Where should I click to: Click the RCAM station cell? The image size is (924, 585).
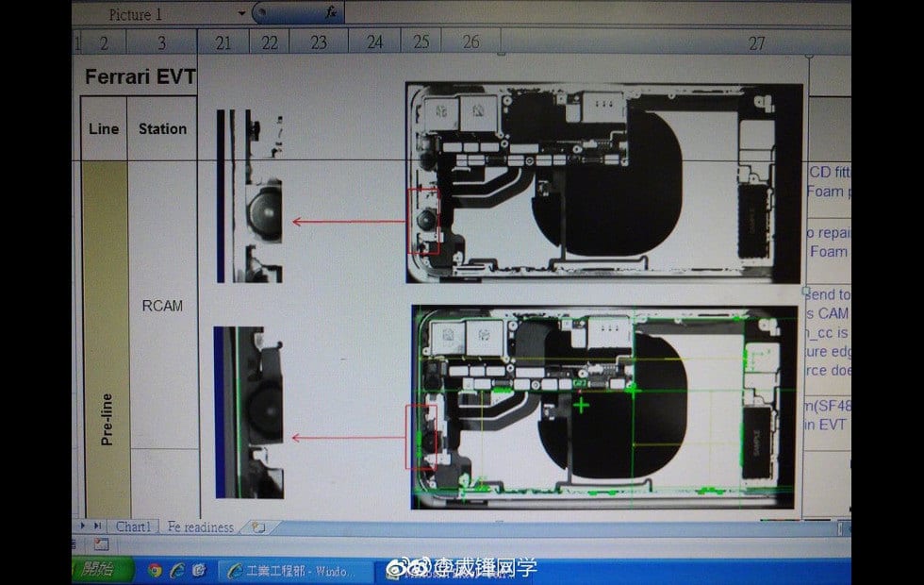tap(161, 306)
